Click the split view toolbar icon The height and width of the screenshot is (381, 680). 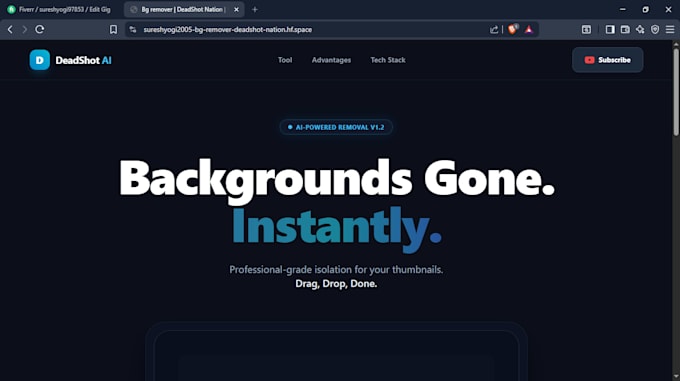(x=586, y=29)
